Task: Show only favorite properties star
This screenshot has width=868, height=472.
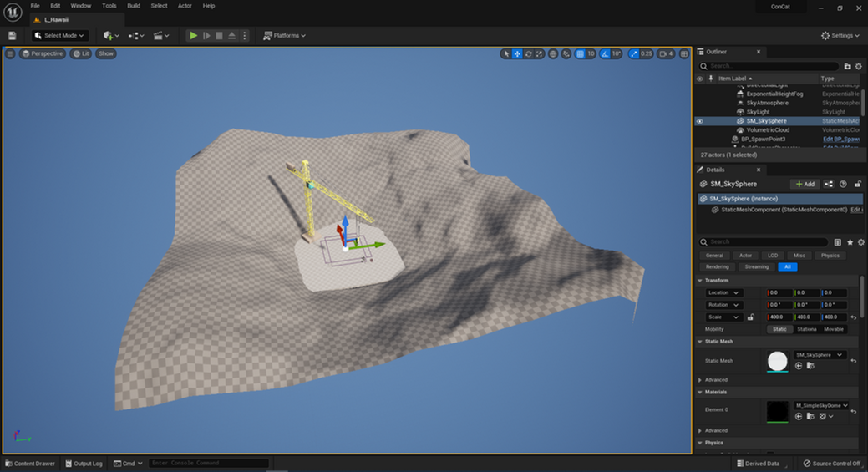Action: pos(850,241)
